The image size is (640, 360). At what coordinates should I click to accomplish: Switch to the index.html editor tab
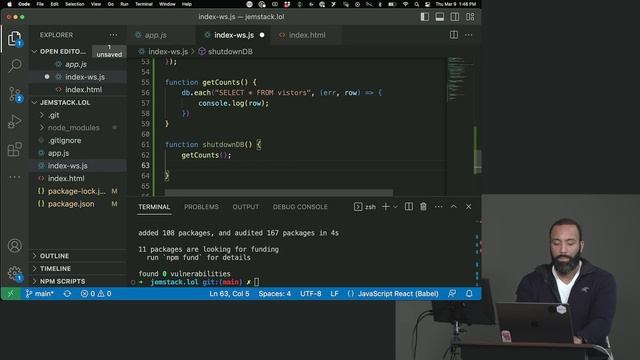tap(307, 35)
